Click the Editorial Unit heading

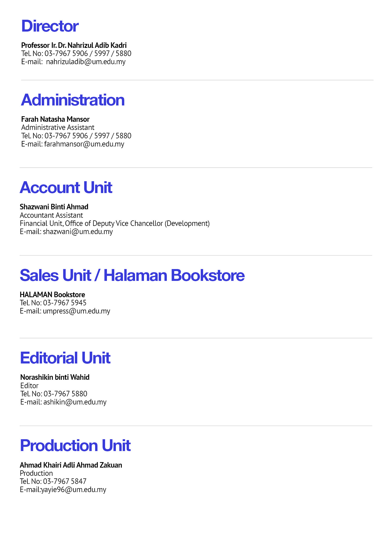[x=65, y=358]
